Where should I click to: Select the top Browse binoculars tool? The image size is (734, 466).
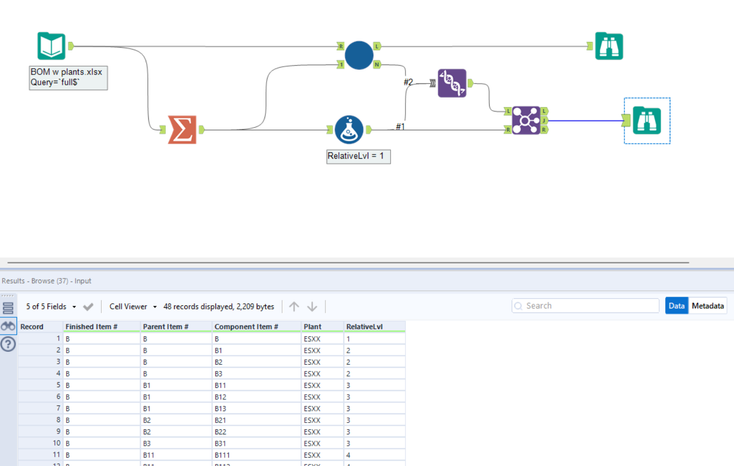(609, 46)
